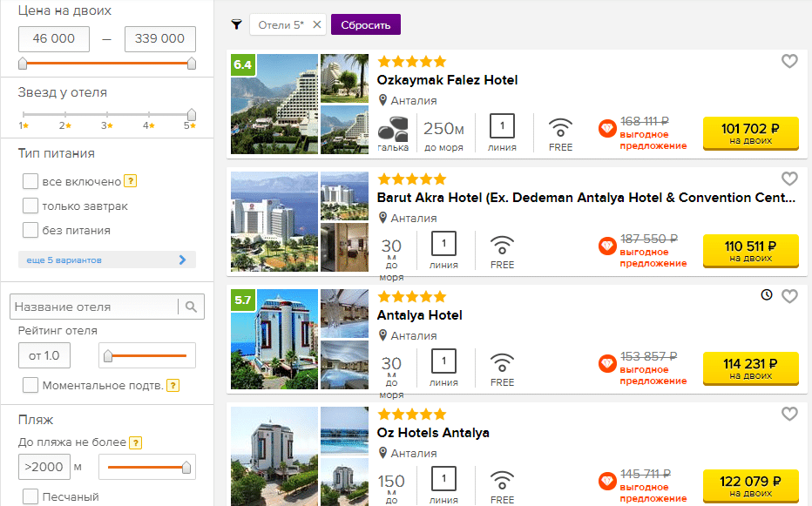Open help icon next to Моментальное подтв.
812x506 pixels.
[x=173, y=385]
